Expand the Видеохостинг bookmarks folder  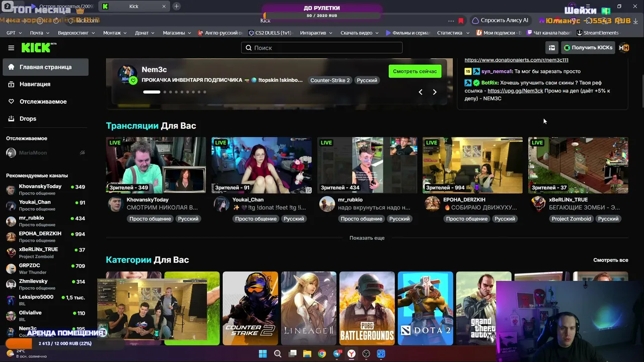pyautogui.click(x=76, y=33)
